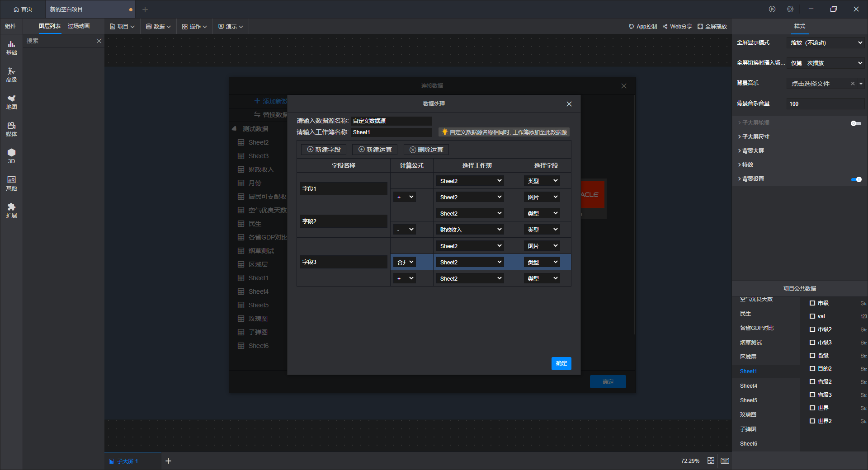Expand the 子大屏尺寸 section

(x=799, y=137)
